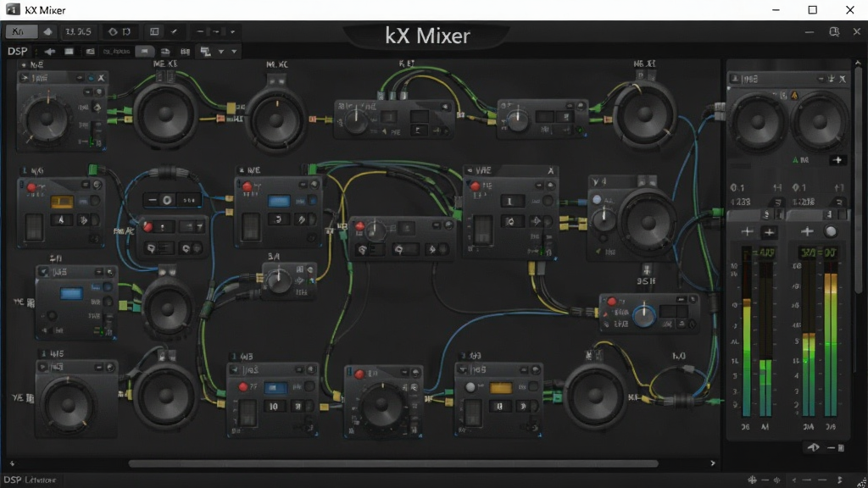Click the horizontal scrollbar below the canvas
The height and width of the screenshot is (488, 868).
(x=393, y=463)
